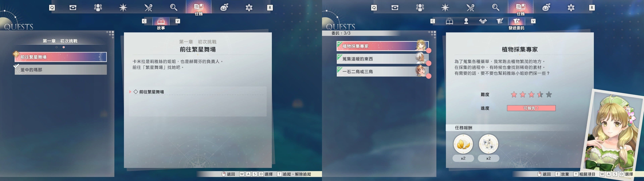
Task: Click the Puni mascot icon near the top right
Action: [x=547, y=8]
